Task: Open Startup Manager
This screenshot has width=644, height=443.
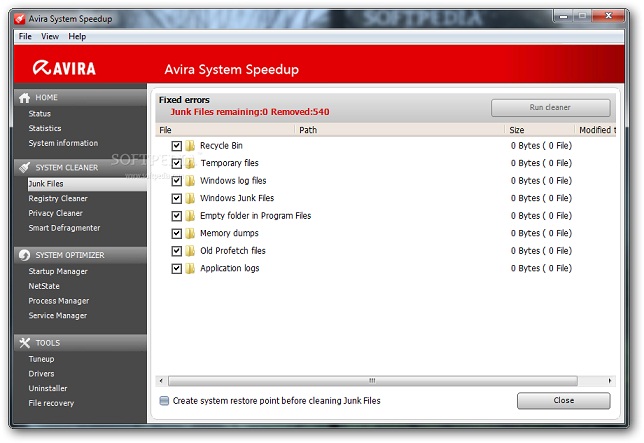Action: (58, 271)
